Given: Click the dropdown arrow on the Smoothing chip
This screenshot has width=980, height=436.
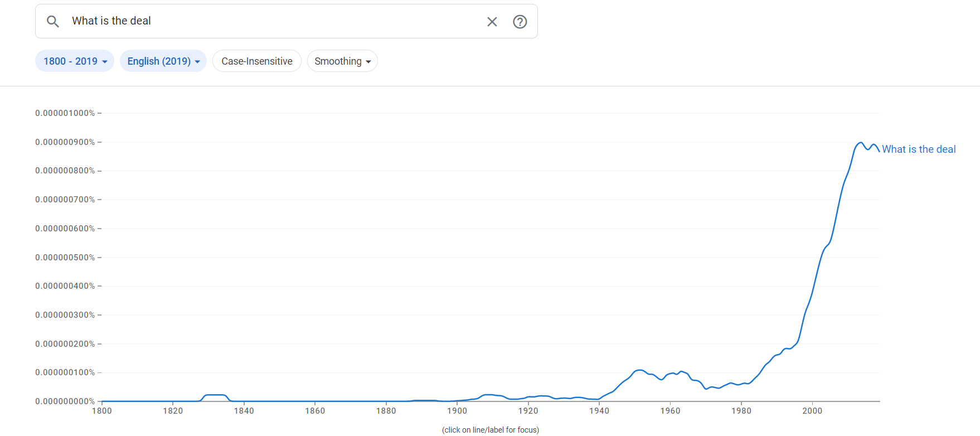Looking at the screenshot, I should coord(368,61).
